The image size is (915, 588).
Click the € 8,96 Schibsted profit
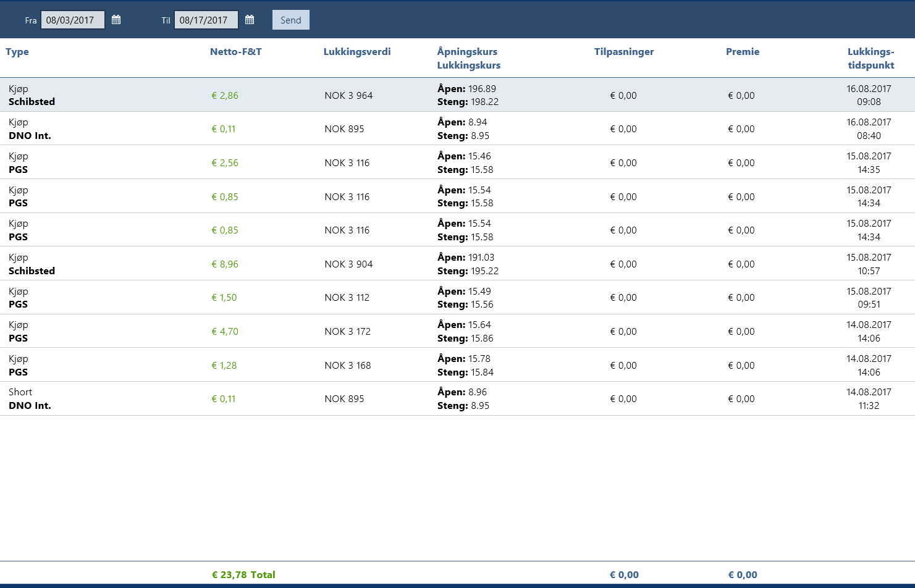[x=225, y=264]
